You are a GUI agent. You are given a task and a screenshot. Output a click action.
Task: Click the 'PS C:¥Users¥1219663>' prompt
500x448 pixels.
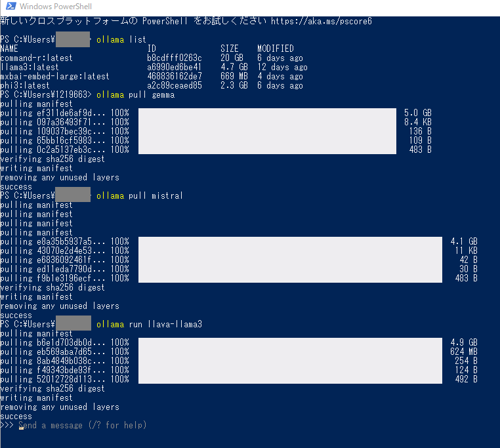[46, 95]
